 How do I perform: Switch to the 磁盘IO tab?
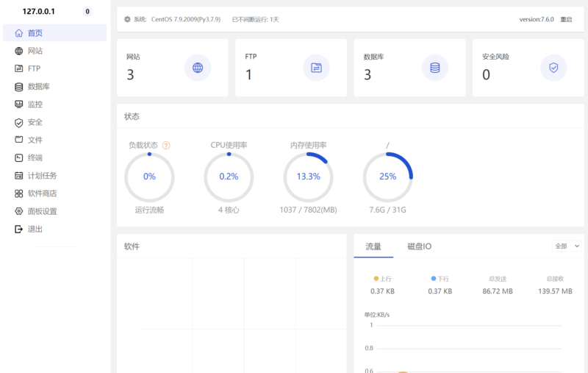[x=419, y=246]
